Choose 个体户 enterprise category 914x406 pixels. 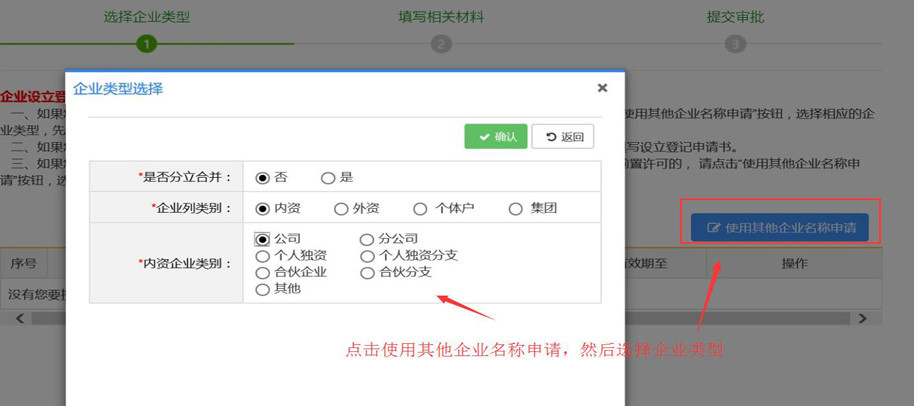(x=420, y=209)
